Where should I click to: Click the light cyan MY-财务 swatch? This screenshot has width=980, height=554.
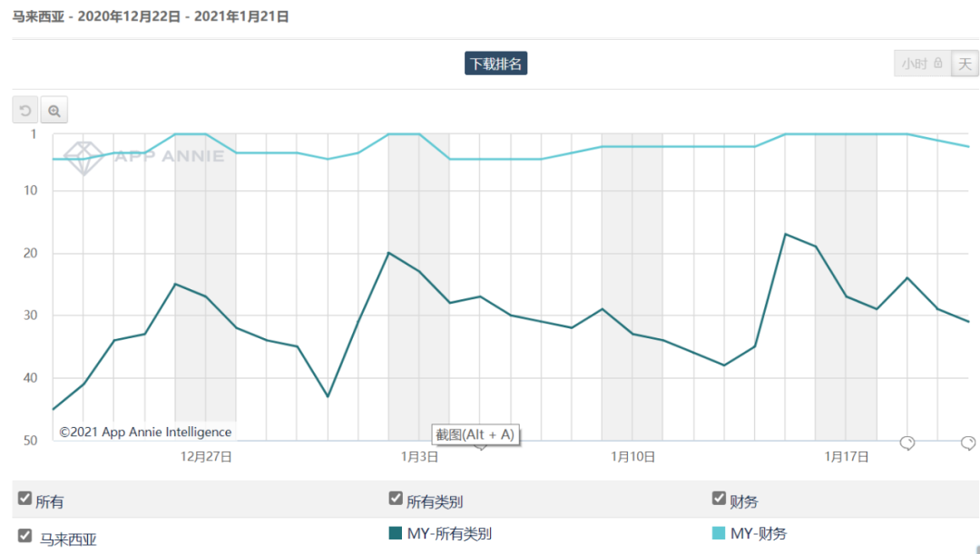[x=719, y=533]
